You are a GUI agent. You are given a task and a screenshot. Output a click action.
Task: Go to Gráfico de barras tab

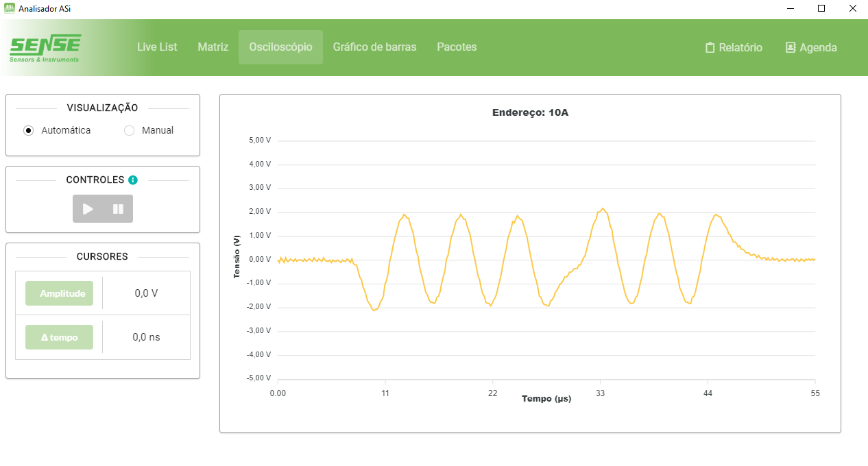click(x=374, y=47)
